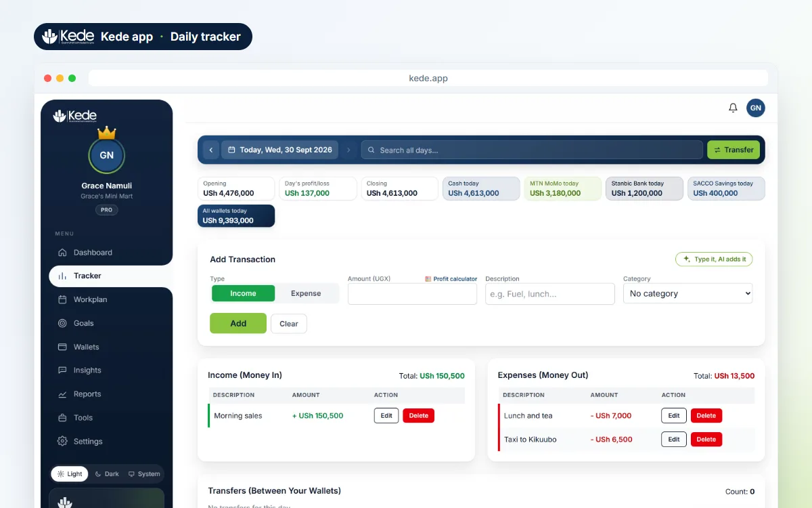Select the All wallets today card

point(236,216)
